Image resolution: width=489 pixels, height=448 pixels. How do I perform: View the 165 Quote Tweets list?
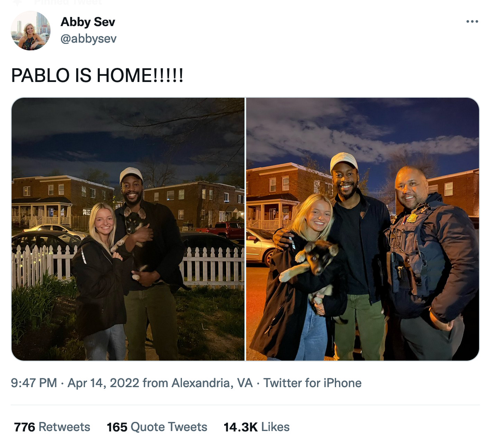(157, 427)
